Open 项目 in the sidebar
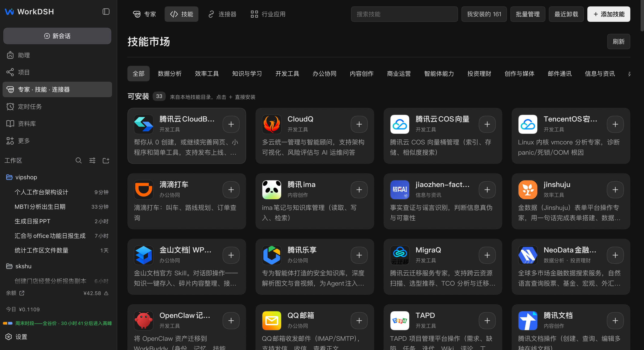Screen dimensions: 644x350 [x=57, y=72]
